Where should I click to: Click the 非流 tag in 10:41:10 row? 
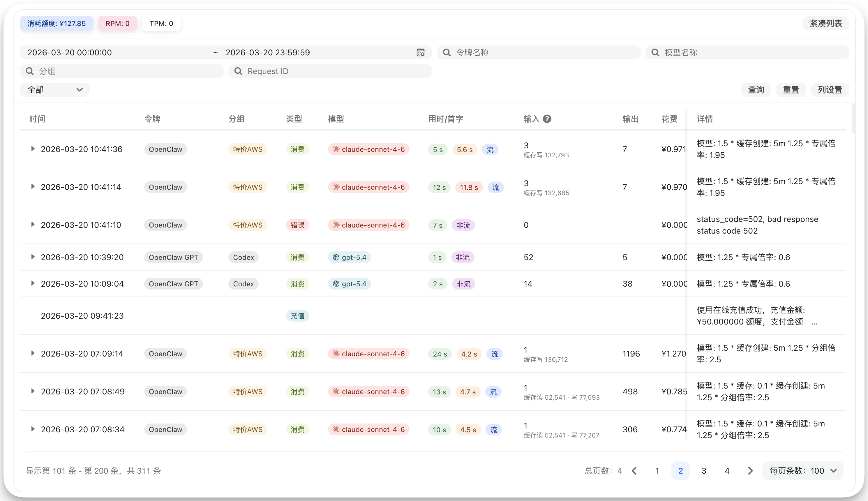coord(463,225)
